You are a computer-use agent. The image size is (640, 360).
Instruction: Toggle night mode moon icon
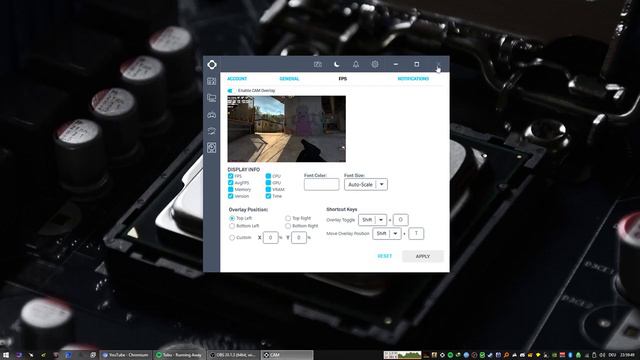pyautogui.click(x=337, y=64)
